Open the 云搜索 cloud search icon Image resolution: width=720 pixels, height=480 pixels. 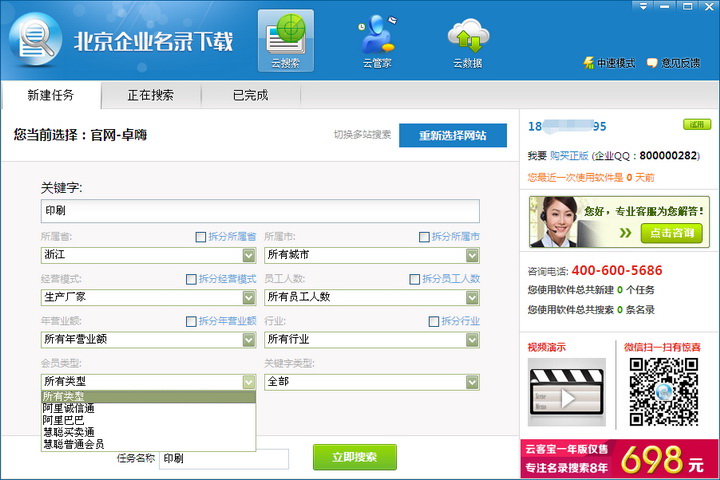click(285, 36)
